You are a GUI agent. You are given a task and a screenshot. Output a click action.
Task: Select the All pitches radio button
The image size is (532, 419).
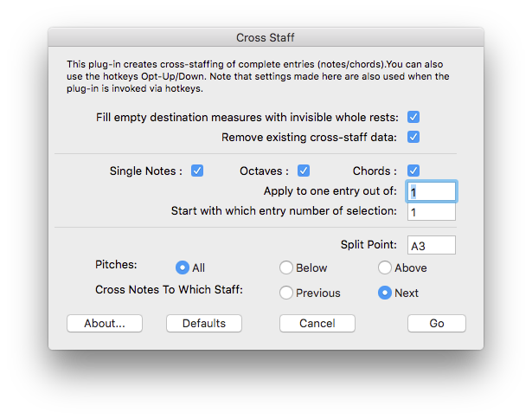coord(183,268)
